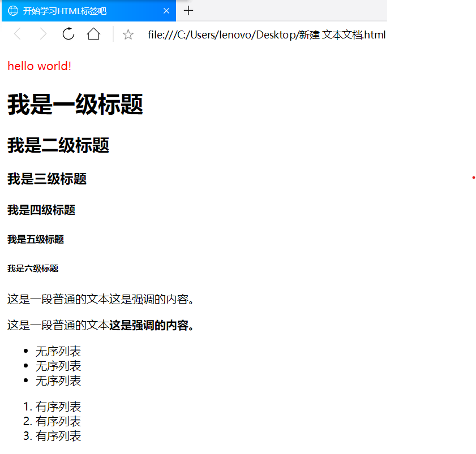The width and height of the screenshot is (476, 454).
Task: Open a new browser tab
Action: [188, 10]
